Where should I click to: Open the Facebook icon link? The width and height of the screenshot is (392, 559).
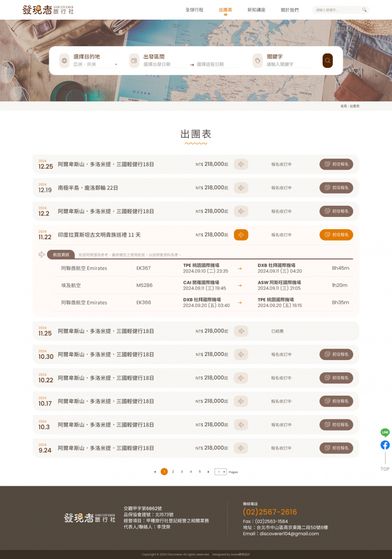385,445
